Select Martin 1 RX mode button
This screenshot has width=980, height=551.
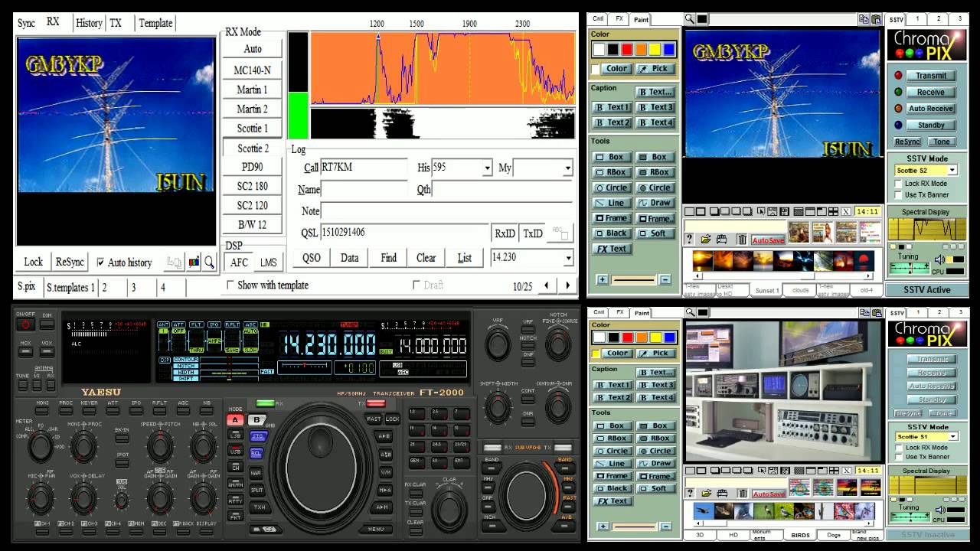pos(253,90)
